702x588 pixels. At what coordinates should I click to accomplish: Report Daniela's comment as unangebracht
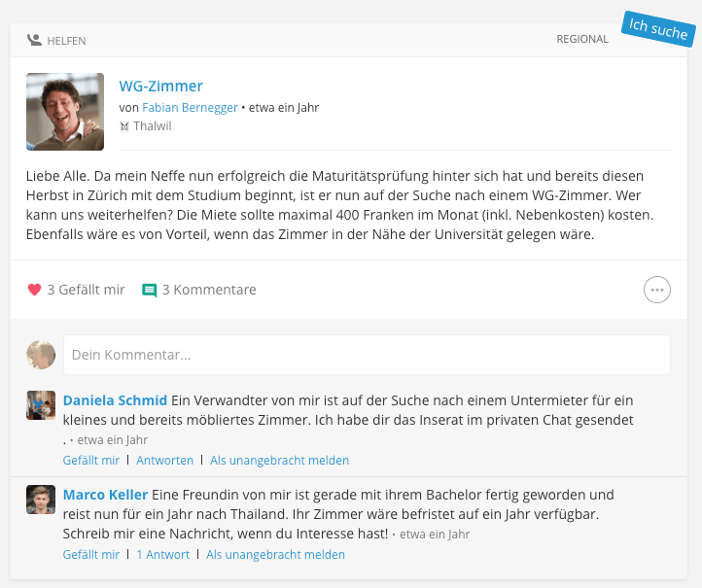coord(279,460)
